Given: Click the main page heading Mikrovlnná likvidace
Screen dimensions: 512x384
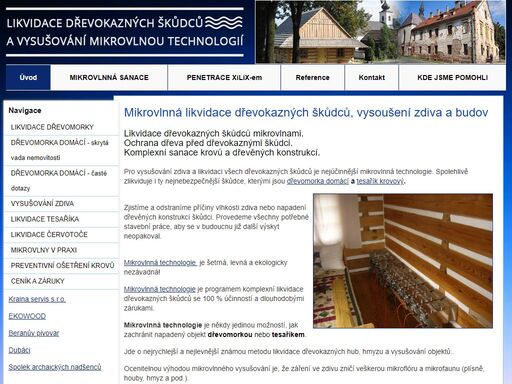Looking at the screenshot, I should 306,113.
